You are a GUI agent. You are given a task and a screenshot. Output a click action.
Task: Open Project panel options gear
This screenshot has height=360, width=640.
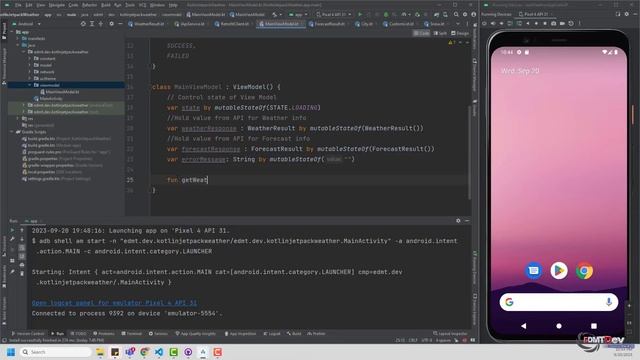[x=111, y=24]
